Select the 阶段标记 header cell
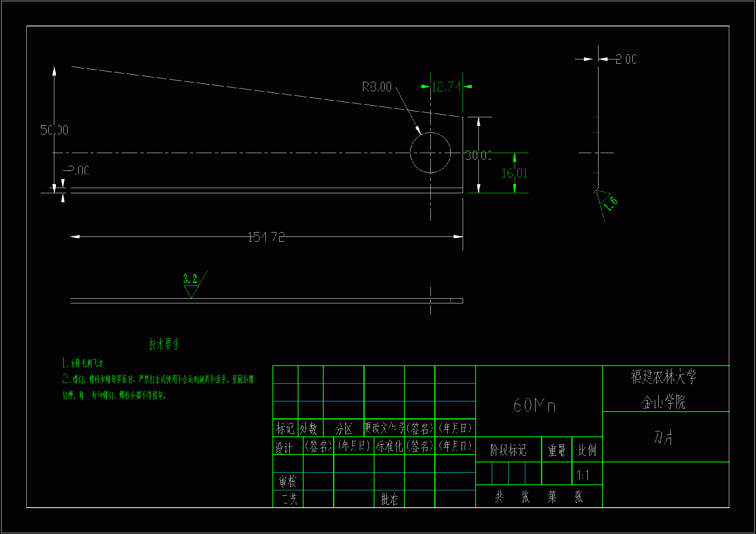756x534 pixels. [x=508, y=450]
